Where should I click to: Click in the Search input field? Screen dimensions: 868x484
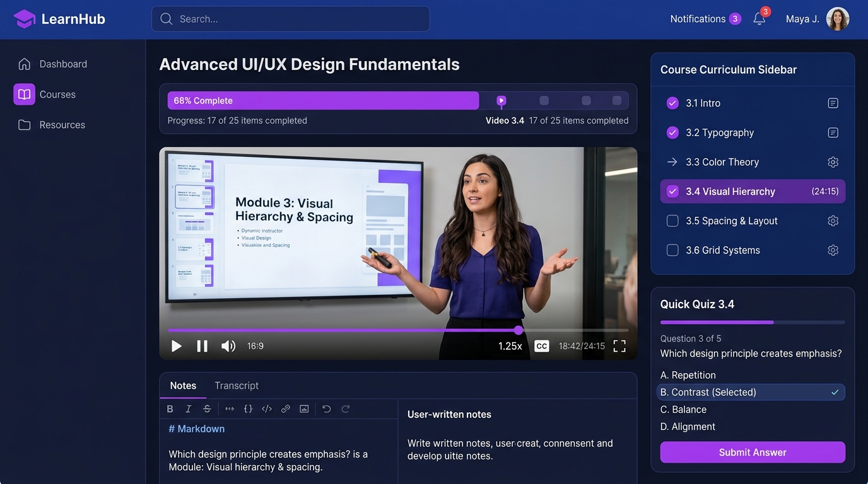[x=291, y=19]
